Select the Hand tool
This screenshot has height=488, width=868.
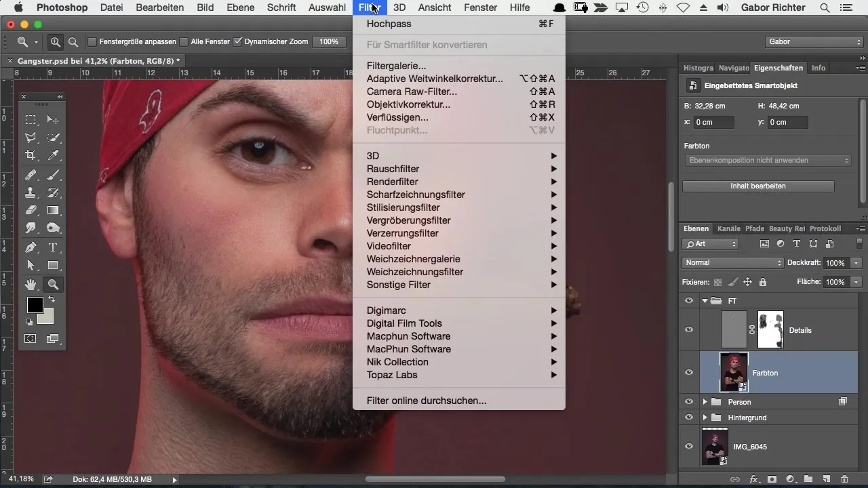coord(31,285)
